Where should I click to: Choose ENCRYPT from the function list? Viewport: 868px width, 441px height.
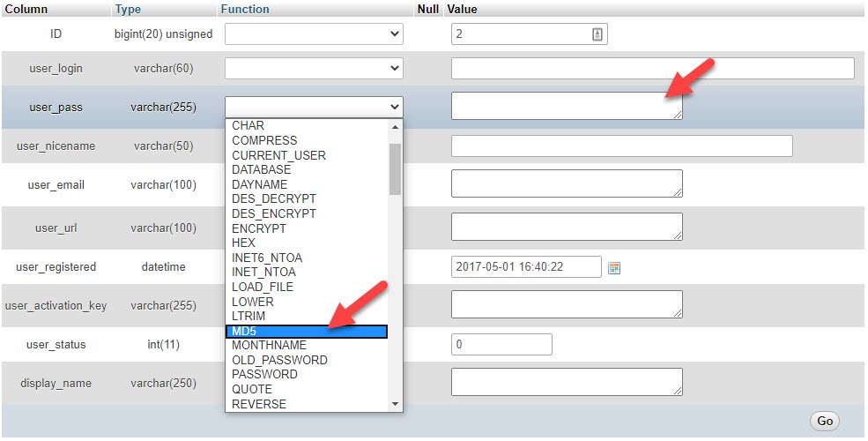pos(259,228)
